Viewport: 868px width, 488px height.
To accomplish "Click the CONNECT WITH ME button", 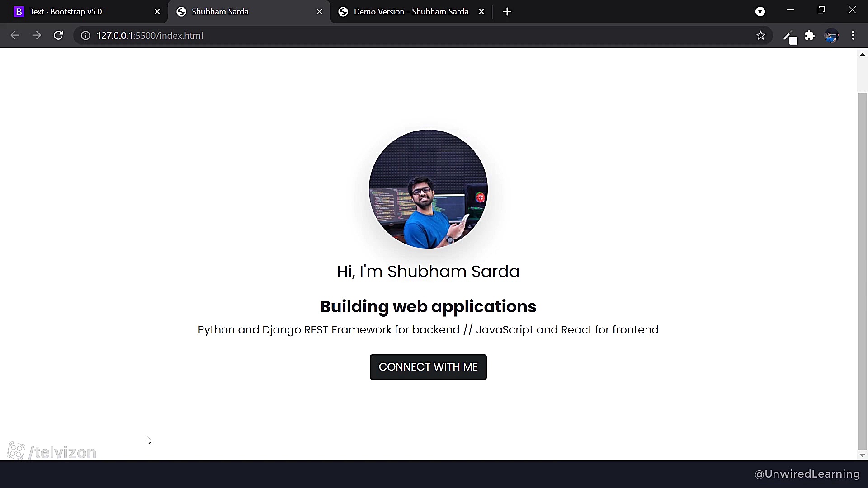I will 428,366.
